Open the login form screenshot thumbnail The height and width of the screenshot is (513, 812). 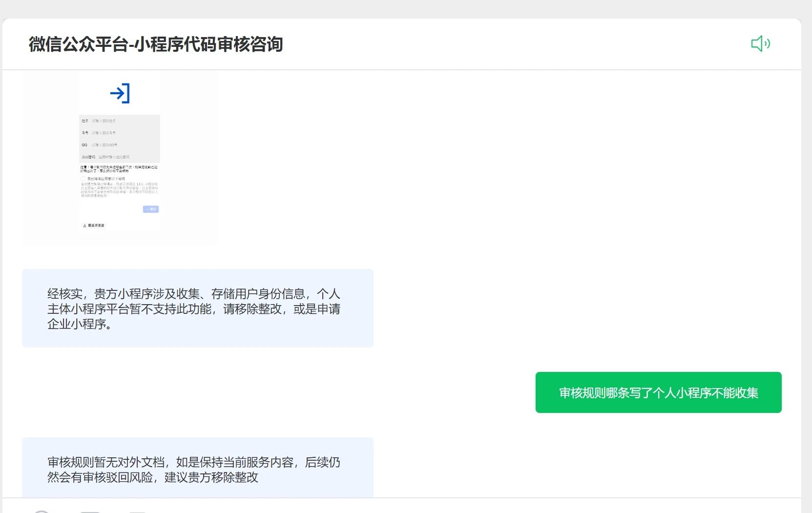tap(120, 157)
